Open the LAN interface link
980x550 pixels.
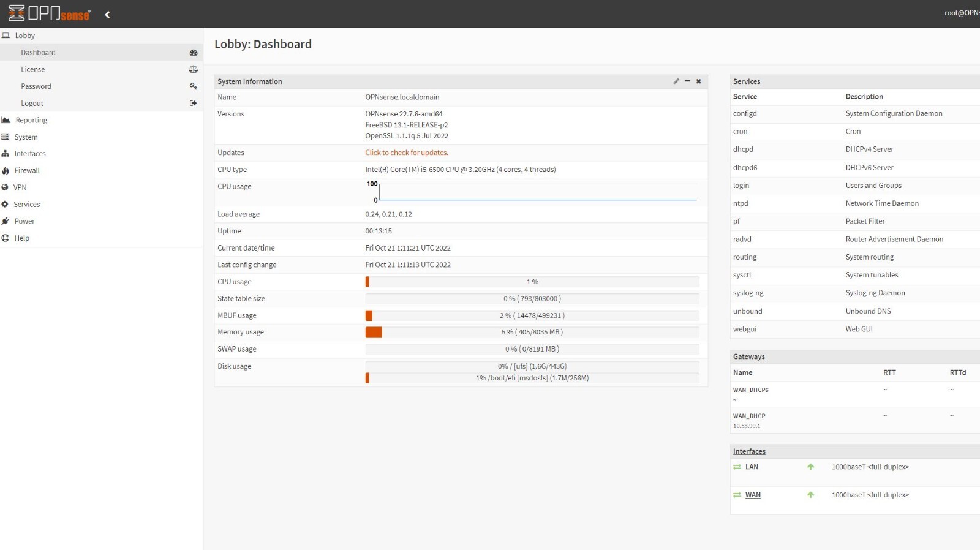point(752,467)
